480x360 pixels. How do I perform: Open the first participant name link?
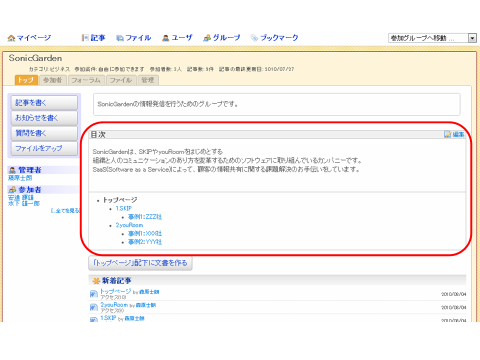pyautogui.click(x=21, y=198)
